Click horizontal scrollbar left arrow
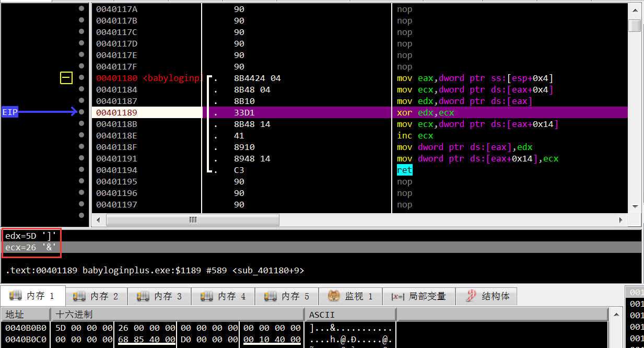The image size is (644, 348). tap(99, 220)
